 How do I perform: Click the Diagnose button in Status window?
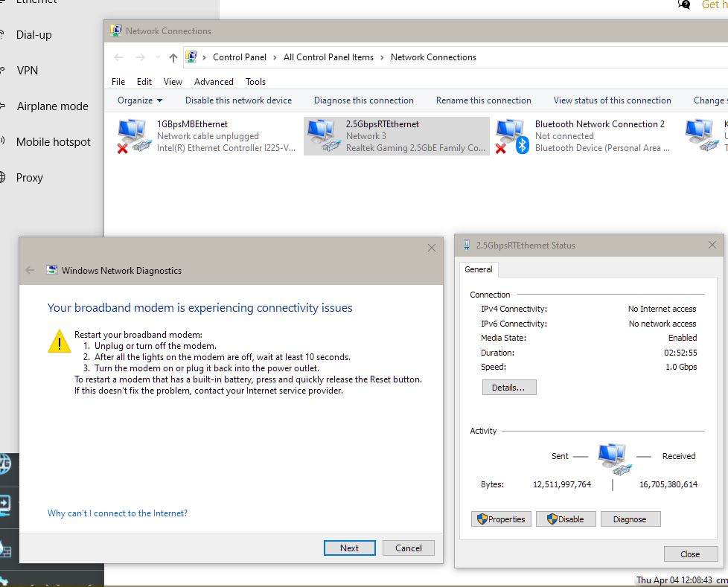point(630,519)
